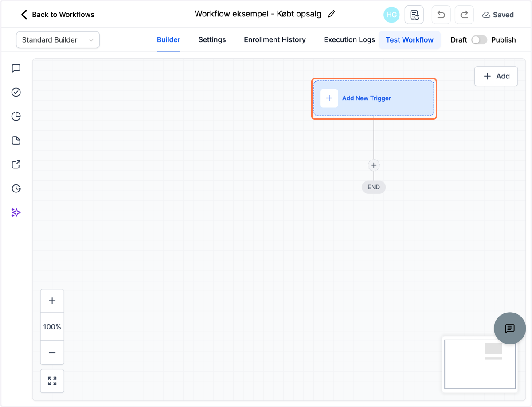Open the checkmark circle sidebar icon
The image size is (532, 407).
click(x=16, y=92)
